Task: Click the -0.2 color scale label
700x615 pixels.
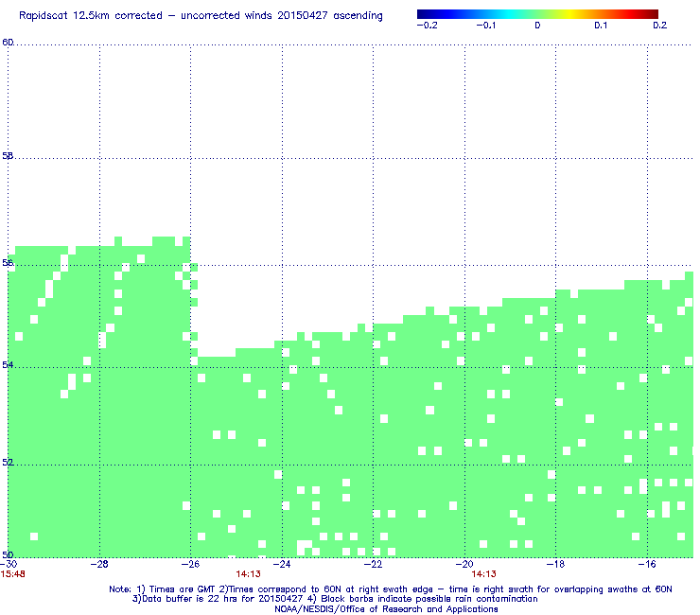Action: point(427,26)
